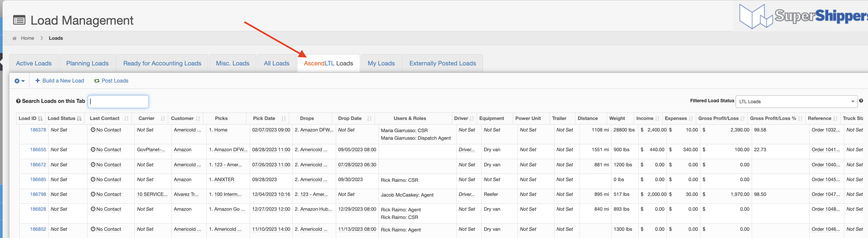Sort by Load ID column icon
The width and height of the screenshot is (868, 238).
point(40,119)
